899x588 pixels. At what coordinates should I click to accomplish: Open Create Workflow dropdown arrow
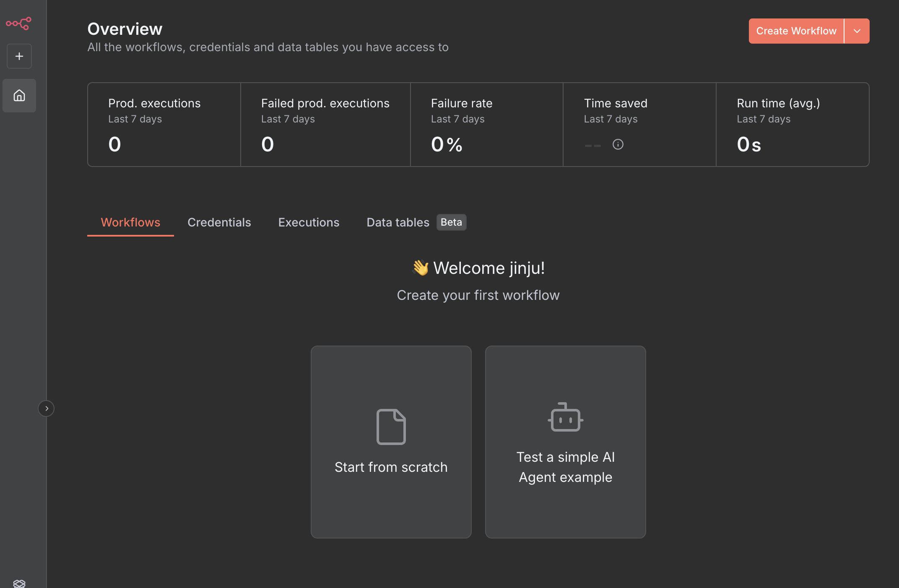[x=857, y=31]
